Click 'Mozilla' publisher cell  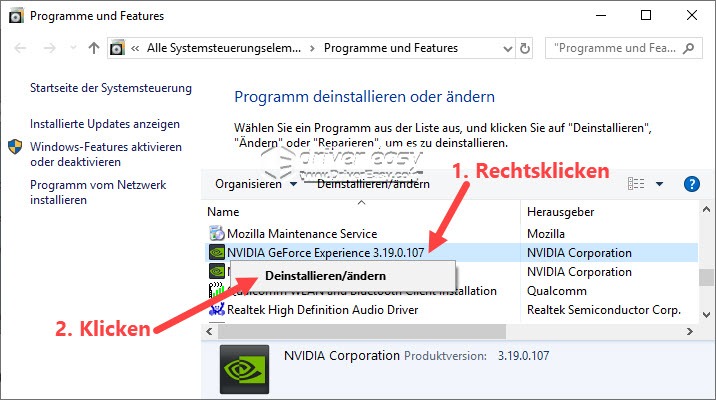point(546,234)
